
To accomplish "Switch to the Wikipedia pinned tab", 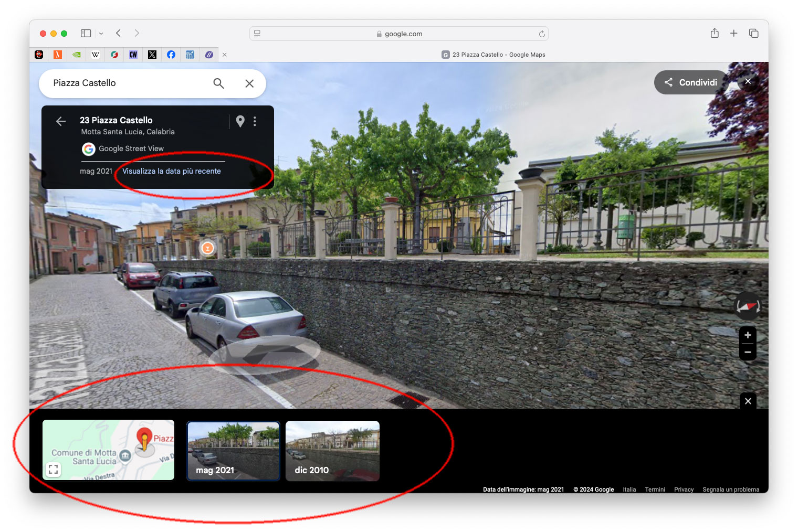I will click(x=96, y=55).
